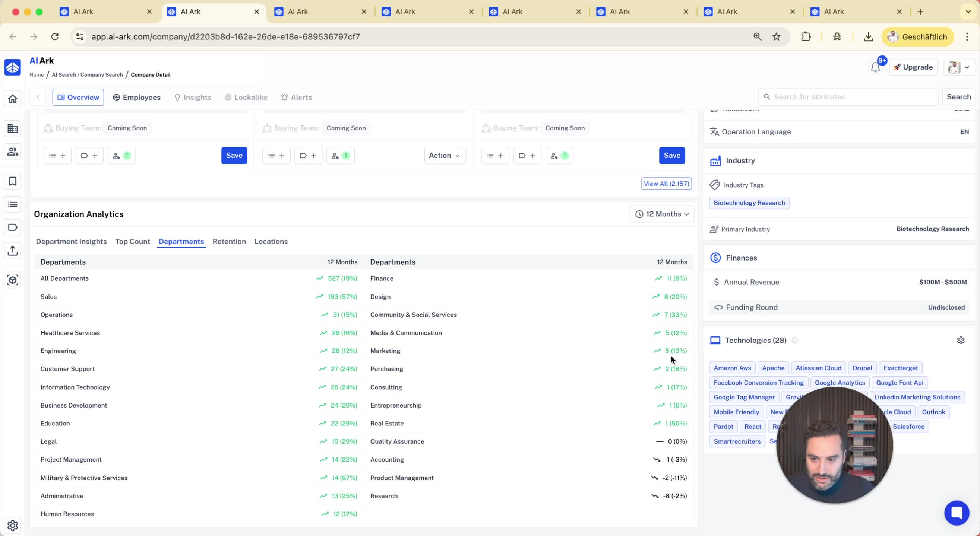The image size is (980, 536).
Task: Open export upload icon in sidebar
Action: (x=13, y=251)
